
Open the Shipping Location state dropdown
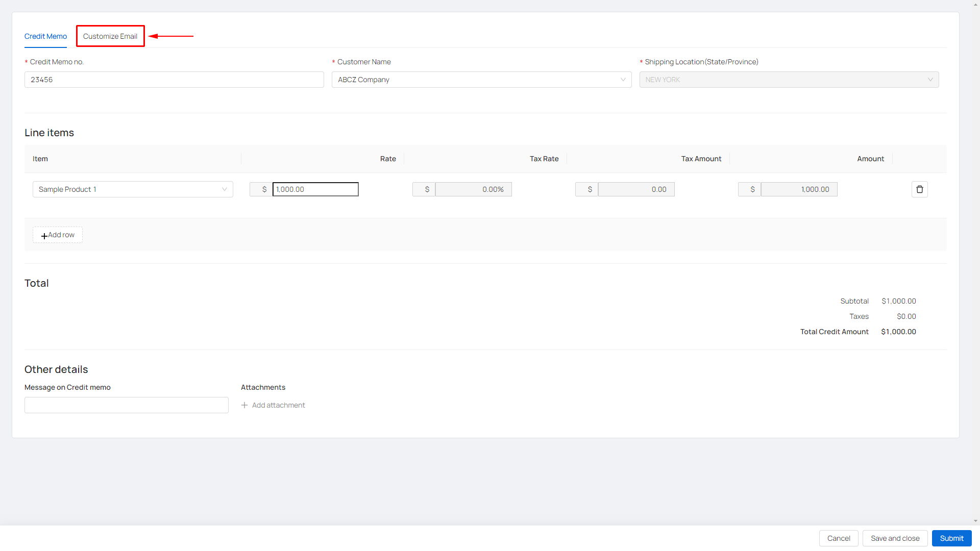tap(789, 80)
